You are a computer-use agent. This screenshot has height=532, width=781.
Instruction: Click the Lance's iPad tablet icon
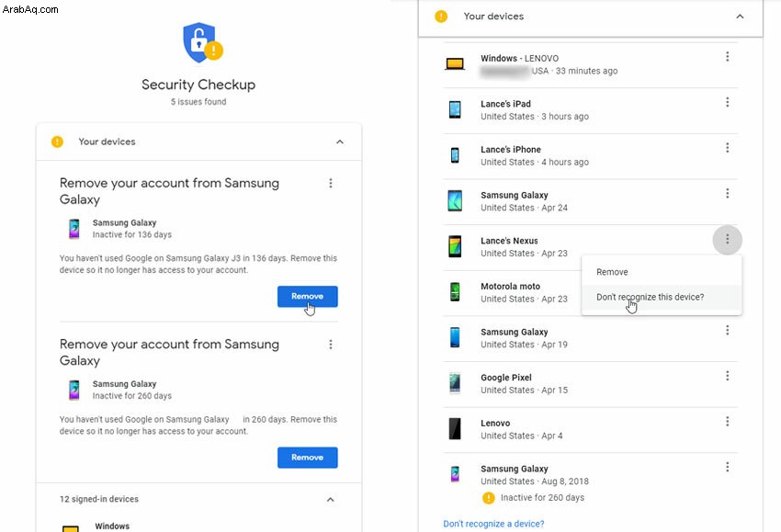455,109
